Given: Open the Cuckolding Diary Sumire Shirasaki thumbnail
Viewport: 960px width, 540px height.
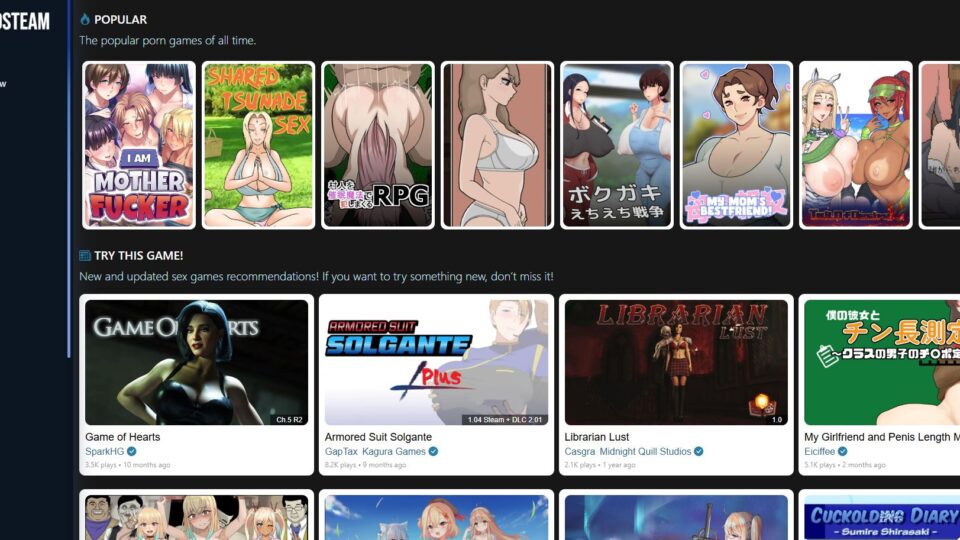Looking at the screenshot, I should (x=882, y=517).
